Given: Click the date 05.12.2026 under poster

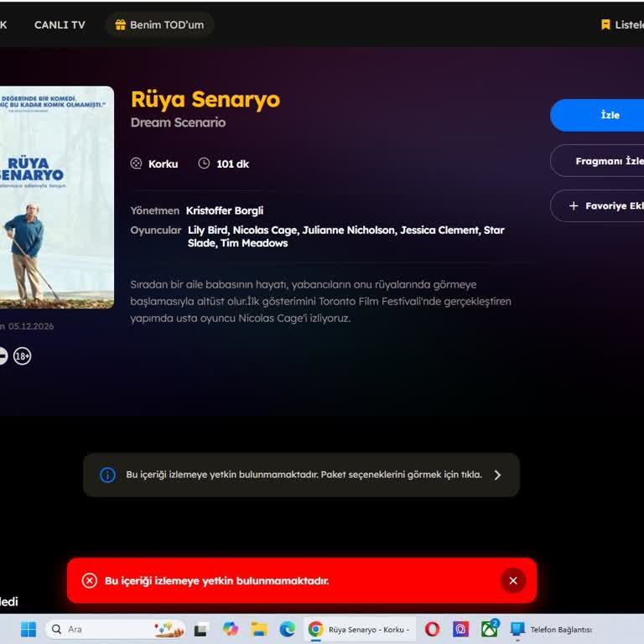Looking at the screenshot, I should click(x=31, y=326).
